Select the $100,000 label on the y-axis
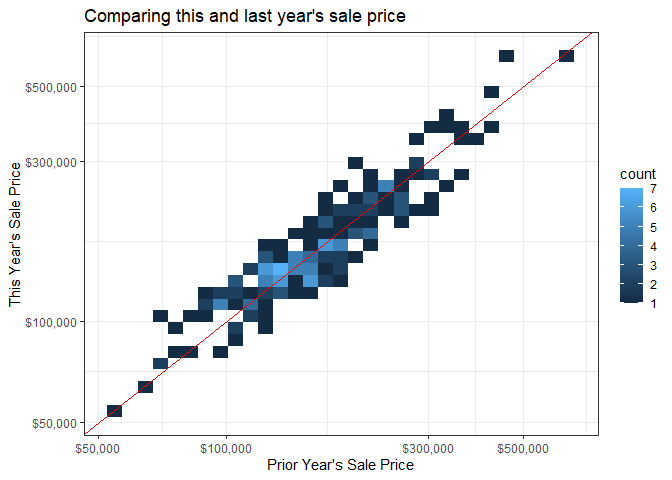This screenshot has height=480, width=672. coord(52,322)
